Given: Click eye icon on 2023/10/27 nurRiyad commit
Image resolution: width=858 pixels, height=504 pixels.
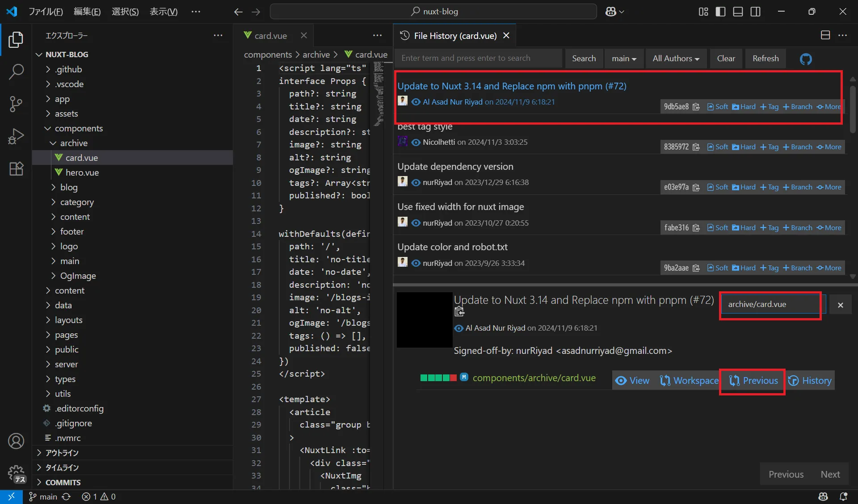Looking at the screenshot, I should tap(416, 223).
